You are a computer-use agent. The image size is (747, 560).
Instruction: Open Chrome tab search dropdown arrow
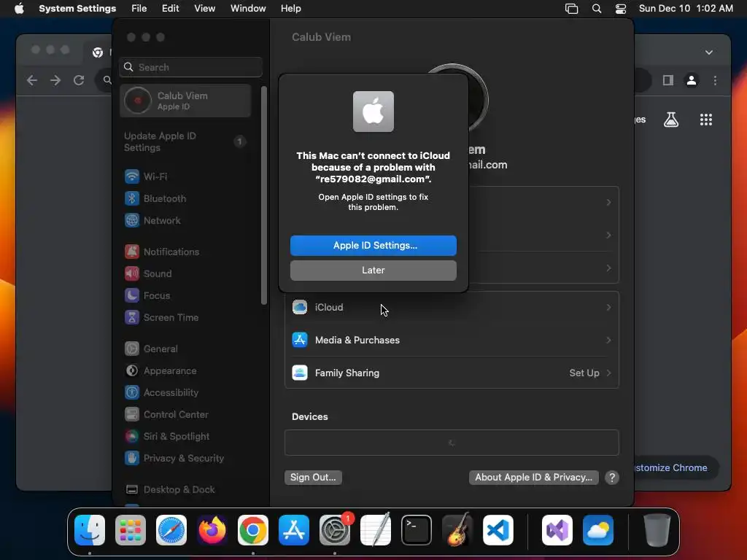tap(709, 52)
